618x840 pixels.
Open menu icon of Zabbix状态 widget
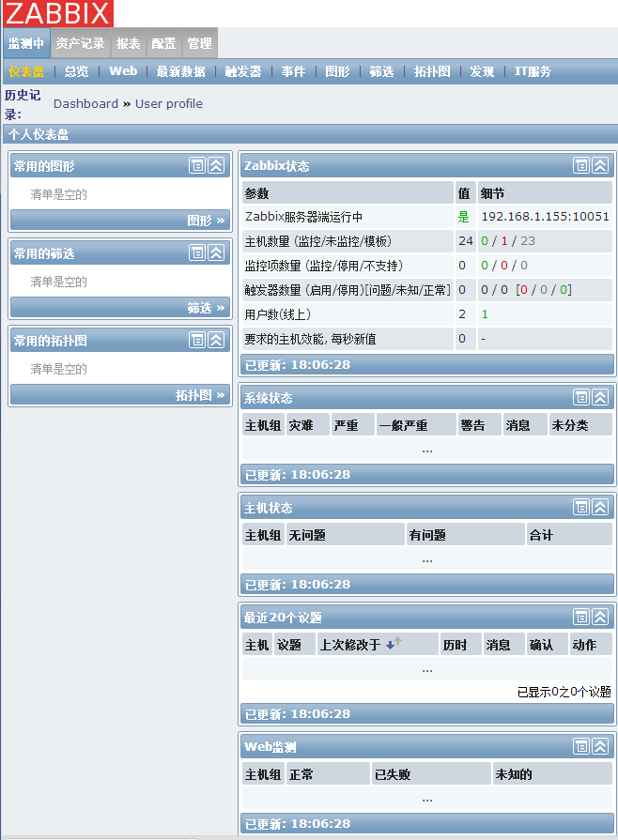point(581,165)
